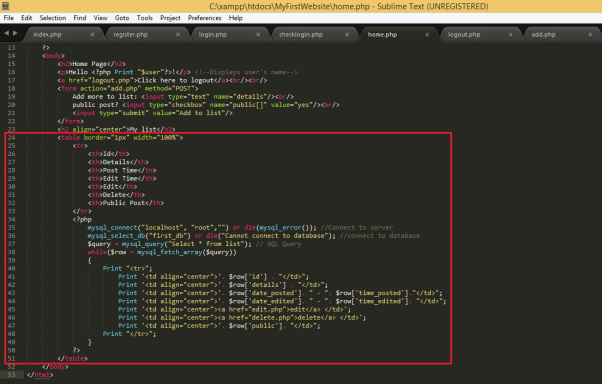Screen dimensions: 602x384
Task: Close the logout.php tab
Action: (x=510, y=35)
